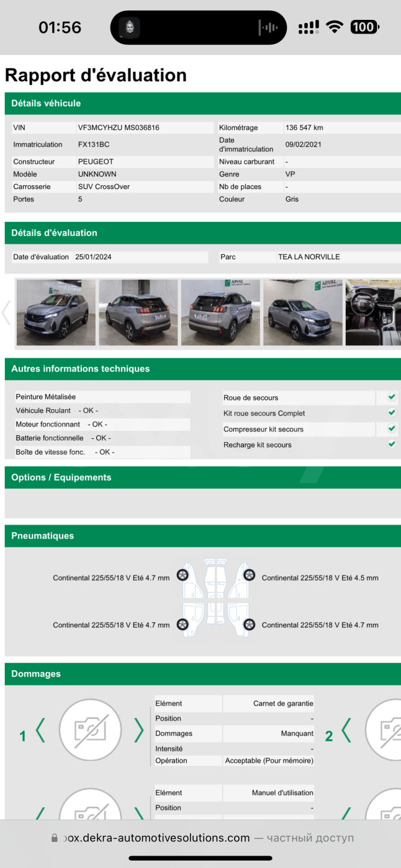Select the registration FX131BC
Viewport: 401px width, 868px height.
click(94, 144)
